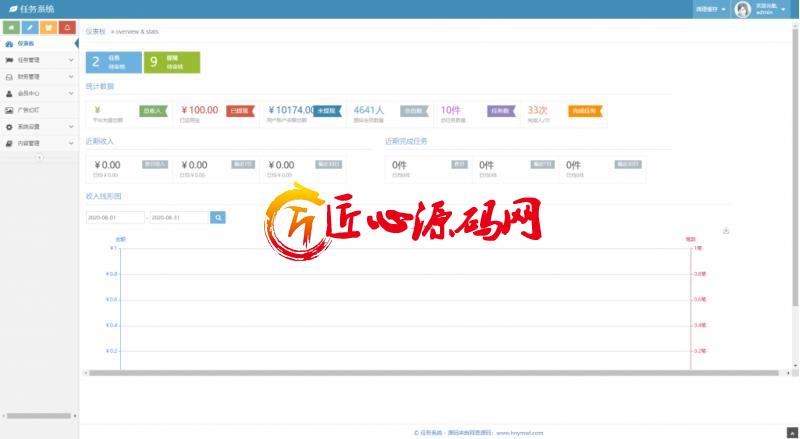The width and height of the screenshot is (800, 439).
Task: Open the website link in the footer
Action: click(x=519, y=433)
